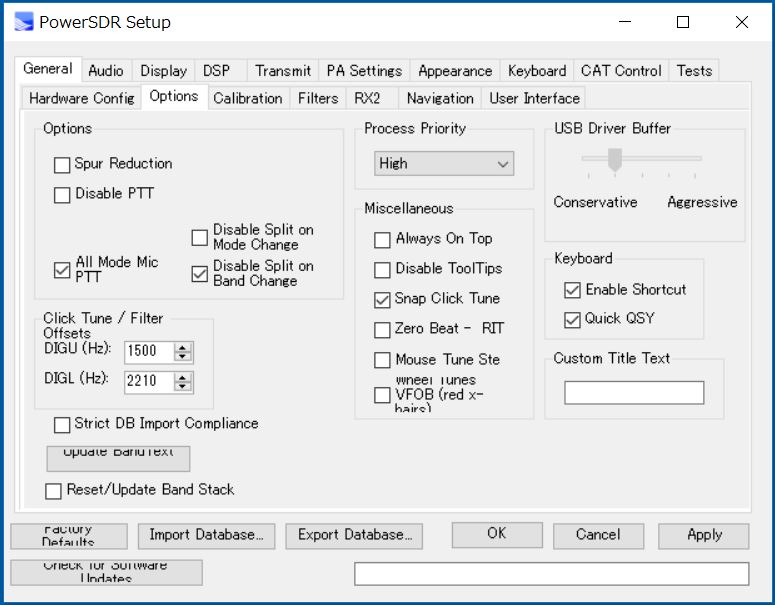Go to the Transmit tab
Screen dimensions: 775x605
point(283,71)
